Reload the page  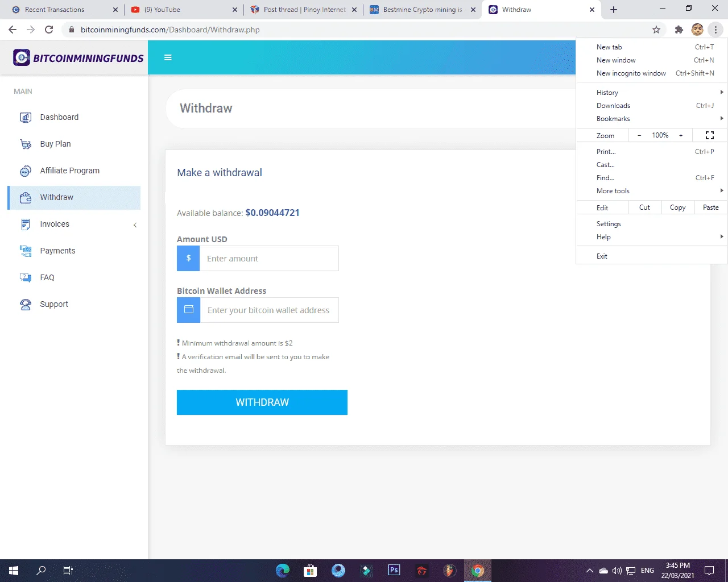coord(49,30)
